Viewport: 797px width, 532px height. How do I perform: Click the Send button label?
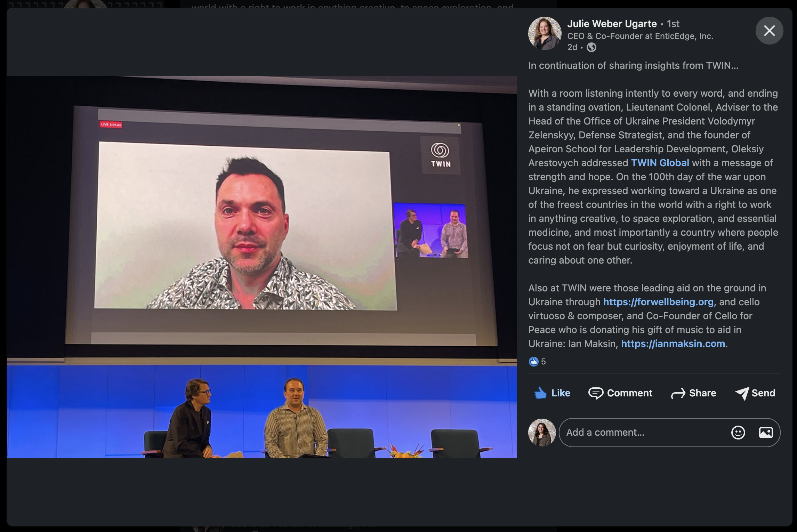[763, 393]
